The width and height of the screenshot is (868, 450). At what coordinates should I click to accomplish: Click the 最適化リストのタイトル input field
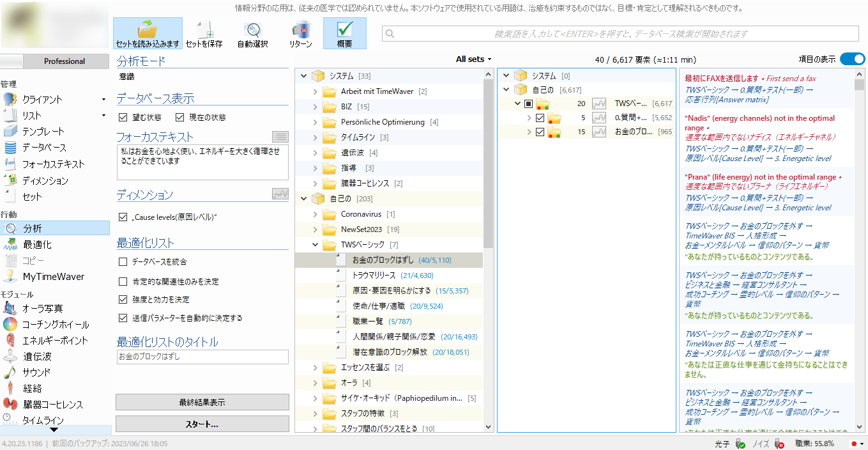pyautogui.click(x=202, y=357)
